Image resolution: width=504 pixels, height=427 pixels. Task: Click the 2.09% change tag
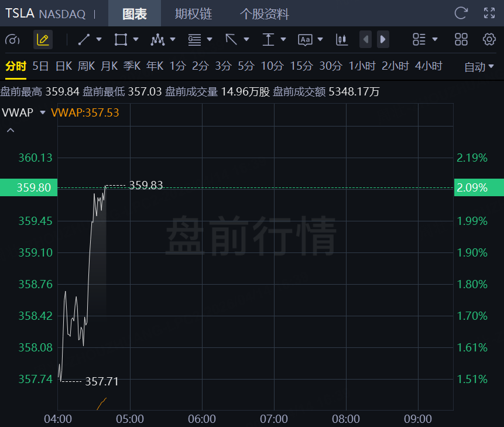point(479,187)
